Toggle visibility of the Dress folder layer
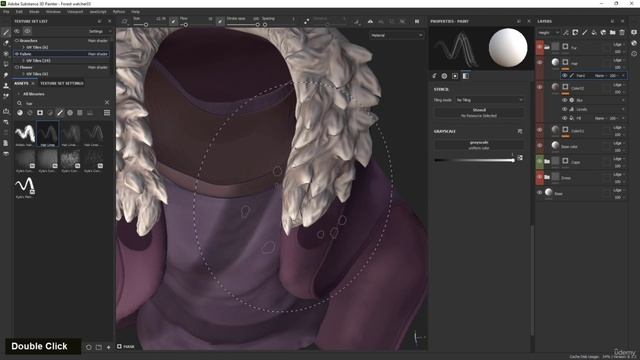 [540, 177]
